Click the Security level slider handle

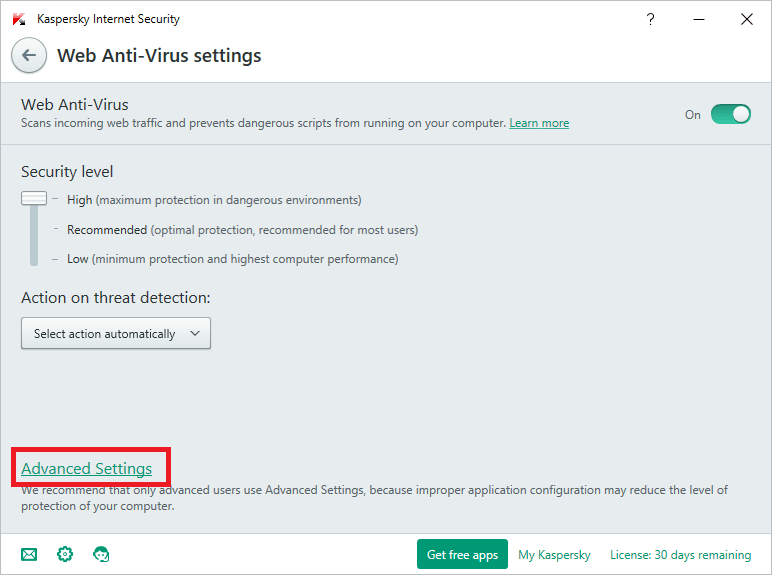[34, 199]
